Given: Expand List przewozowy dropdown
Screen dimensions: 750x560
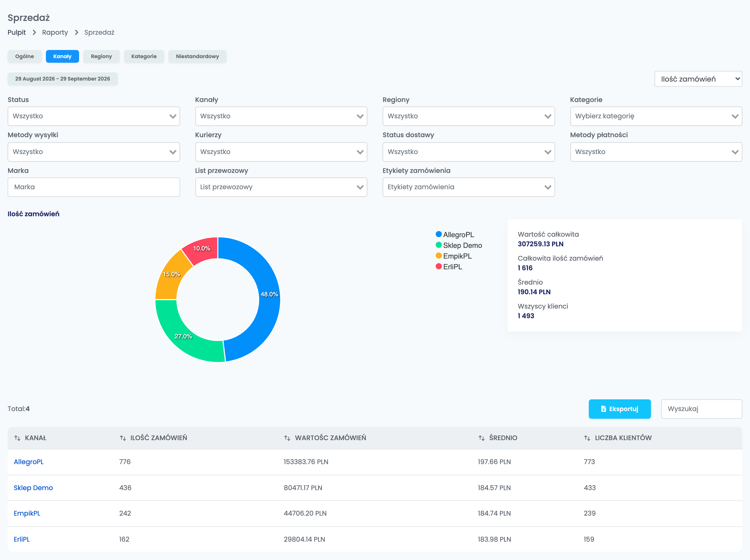Looking at the screenshot, I should click(x=281, y=187).
